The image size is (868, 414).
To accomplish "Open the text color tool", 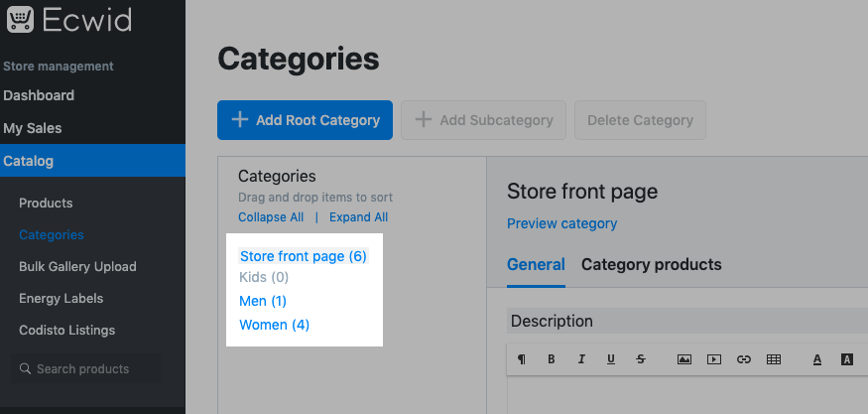I will click(x=817, y=359).
